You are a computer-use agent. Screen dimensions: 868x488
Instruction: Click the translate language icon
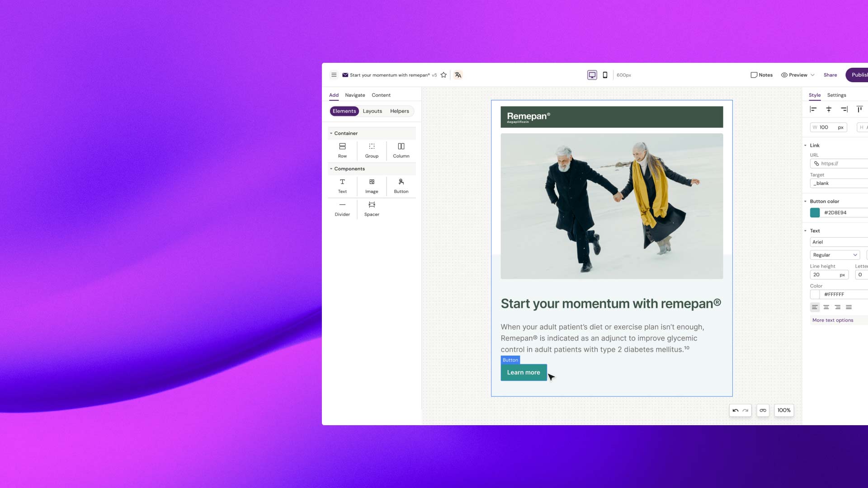point(458,75)
